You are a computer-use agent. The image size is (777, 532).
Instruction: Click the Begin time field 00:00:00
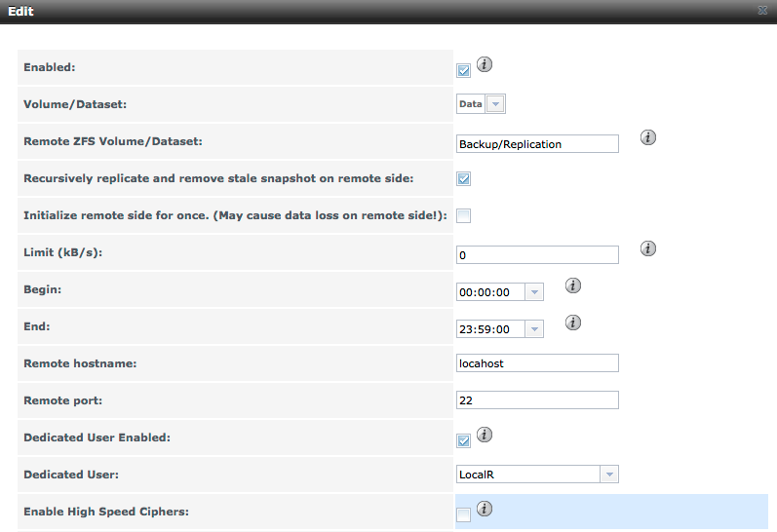[x=490, y=291]
